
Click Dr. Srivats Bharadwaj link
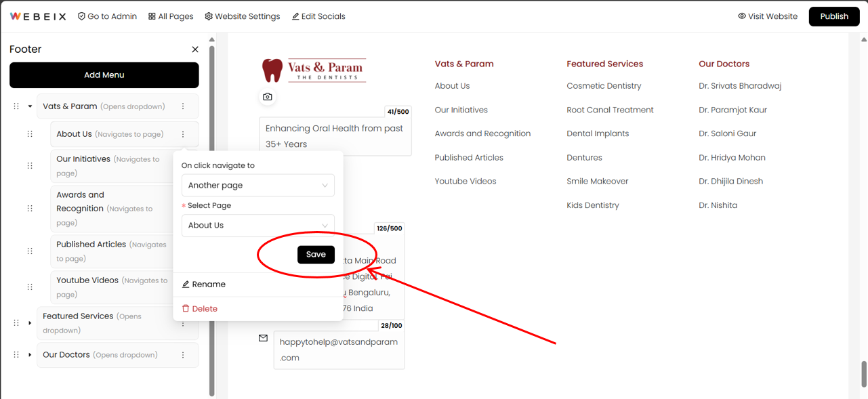click(x=740, y=86)
